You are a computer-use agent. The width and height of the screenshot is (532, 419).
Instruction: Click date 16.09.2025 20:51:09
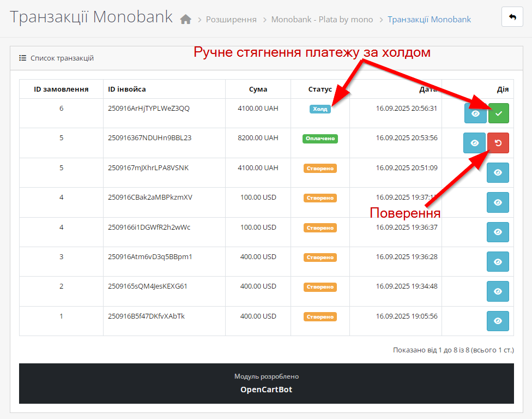tap(407, 167)
